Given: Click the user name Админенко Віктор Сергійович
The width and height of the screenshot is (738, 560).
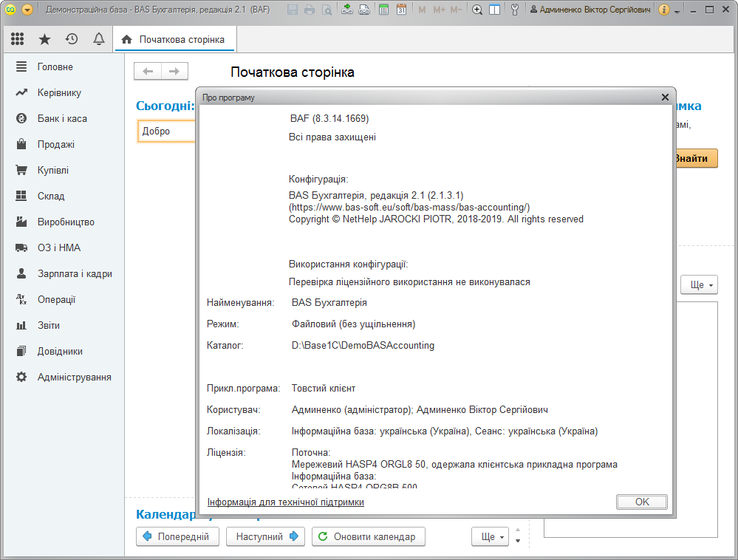Looking at the screenshot, I should (595, 10).
